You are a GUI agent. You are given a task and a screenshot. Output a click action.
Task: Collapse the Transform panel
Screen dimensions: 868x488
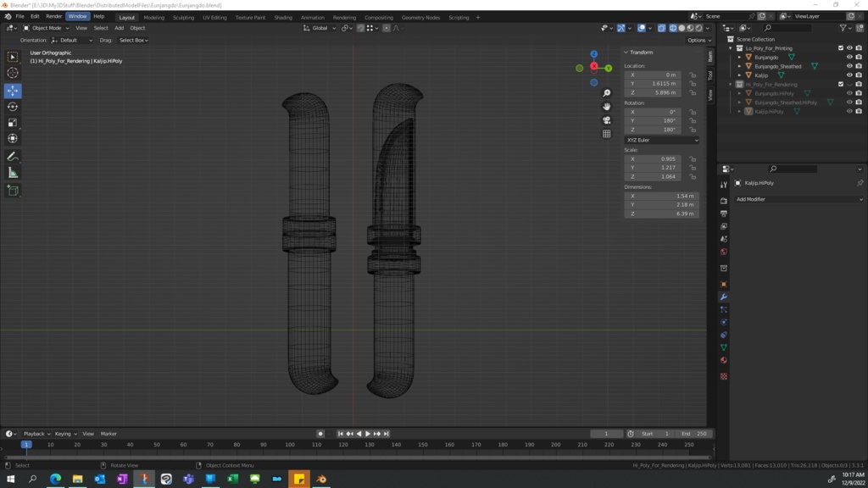[x=627, y=53]
